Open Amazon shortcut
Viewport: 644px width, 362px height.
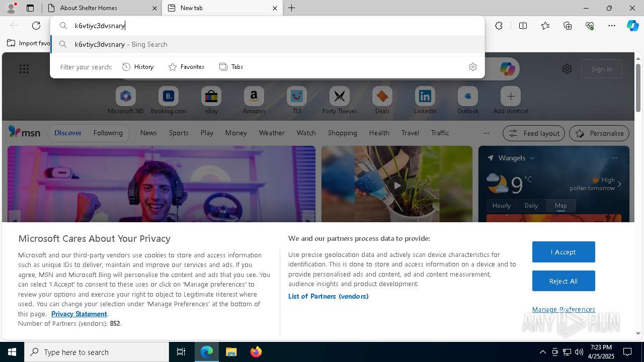point(254,100)
